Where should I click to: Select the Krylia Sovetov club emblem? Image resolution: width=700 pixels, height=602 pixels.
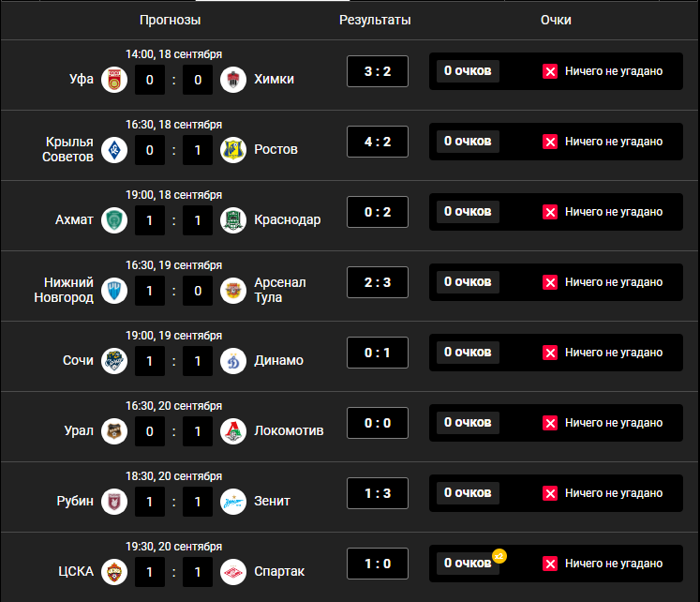(114, 150)
